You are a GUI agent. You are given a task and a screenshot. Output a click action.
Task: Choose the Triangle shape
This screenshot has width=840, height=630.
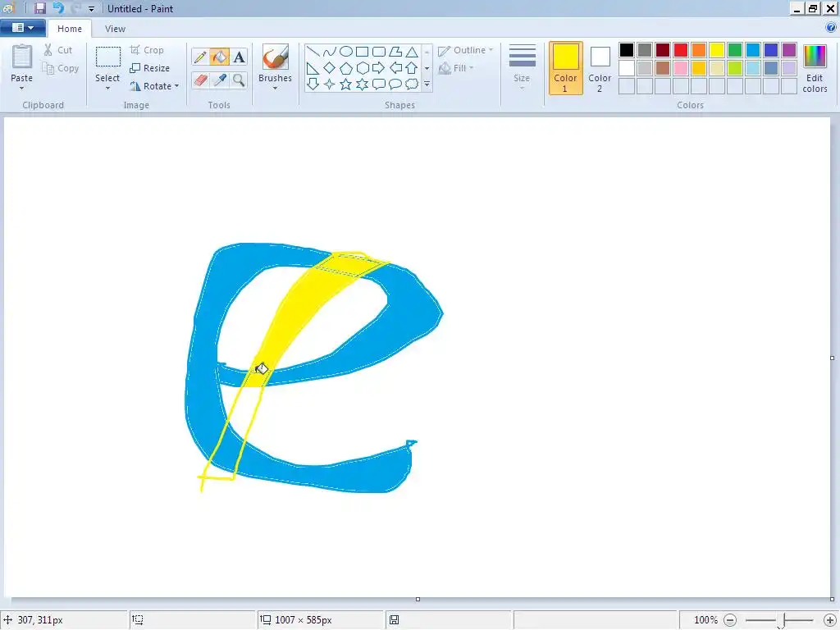(412, 52)
